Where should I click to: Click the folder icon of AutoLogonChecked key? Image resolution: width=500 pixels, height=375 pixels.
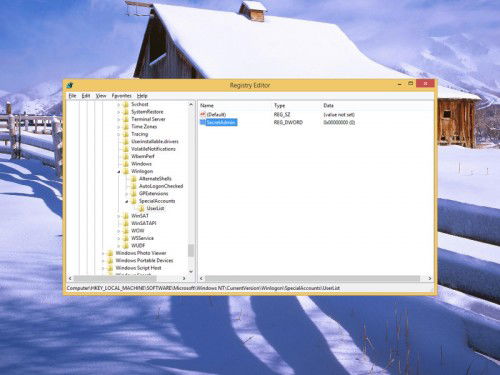(x=134, y=186)
